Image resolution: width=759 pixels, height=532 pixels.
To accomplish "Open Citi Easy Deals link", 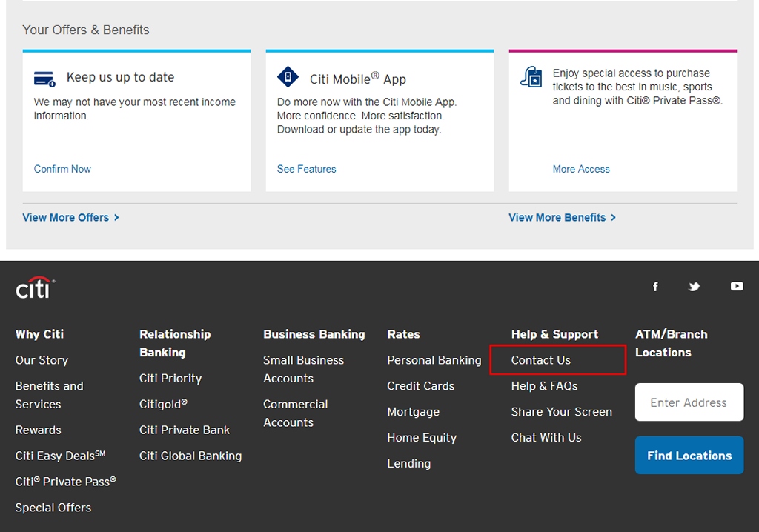I will [61, 456].
